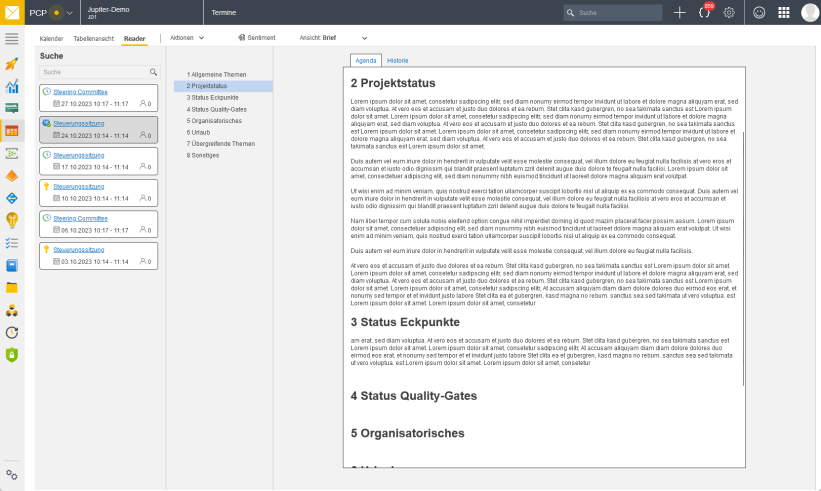Click the Sentiment button
The width and height of the screenshot is (821, 491).
tap(256, 38)
